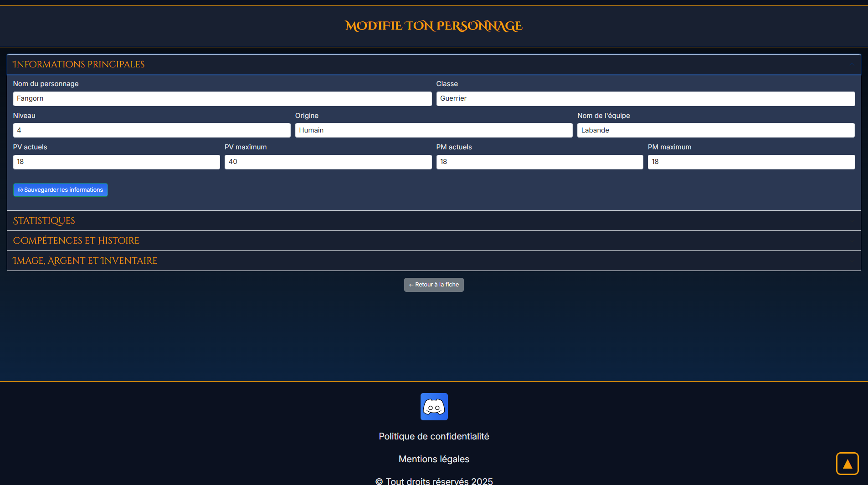
Task: Click the PV actuels input field
Action: [116, 162]
